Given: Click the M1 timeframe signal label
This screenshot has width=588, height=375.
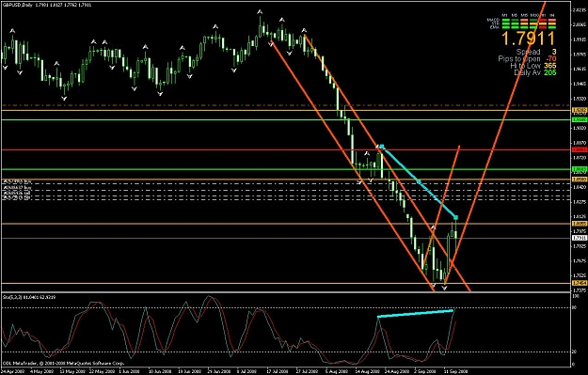Looking at the screenshot, I should point(504,15).
